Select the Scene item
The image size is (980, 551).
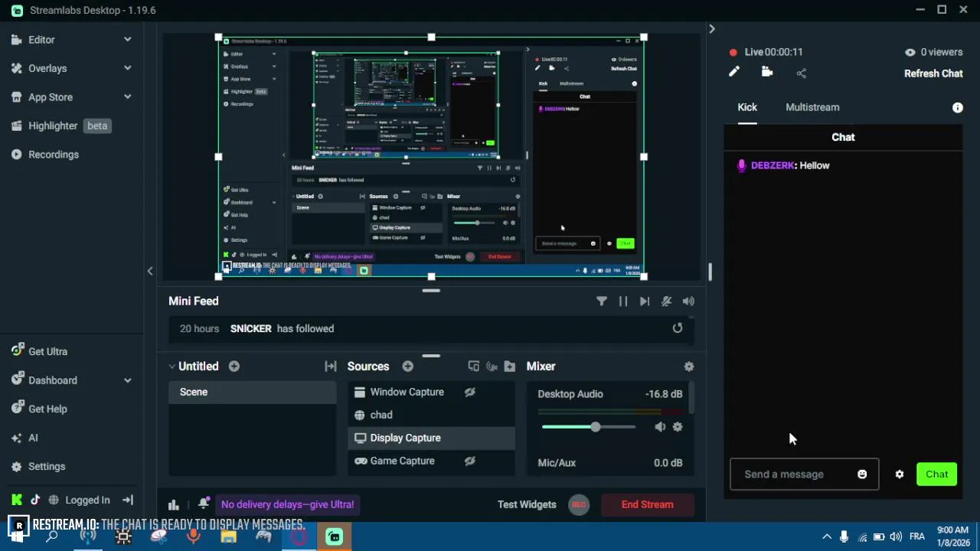pyautogui.click(x=253, y=392)
